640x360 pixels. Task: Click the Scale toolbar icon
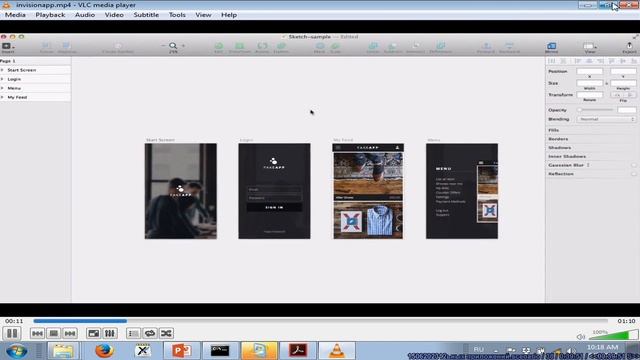335,46
